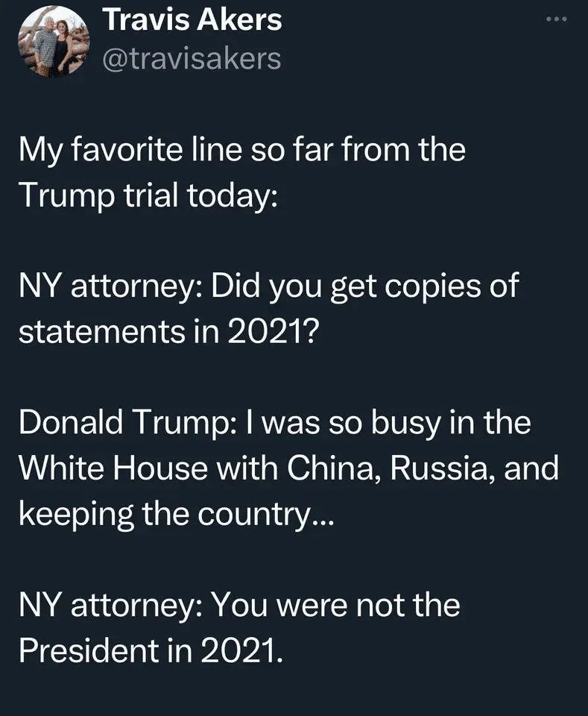The image size is (588, 716).
Task: Click the line starting with "Donald Trump:"
Action: coord(274,422)
